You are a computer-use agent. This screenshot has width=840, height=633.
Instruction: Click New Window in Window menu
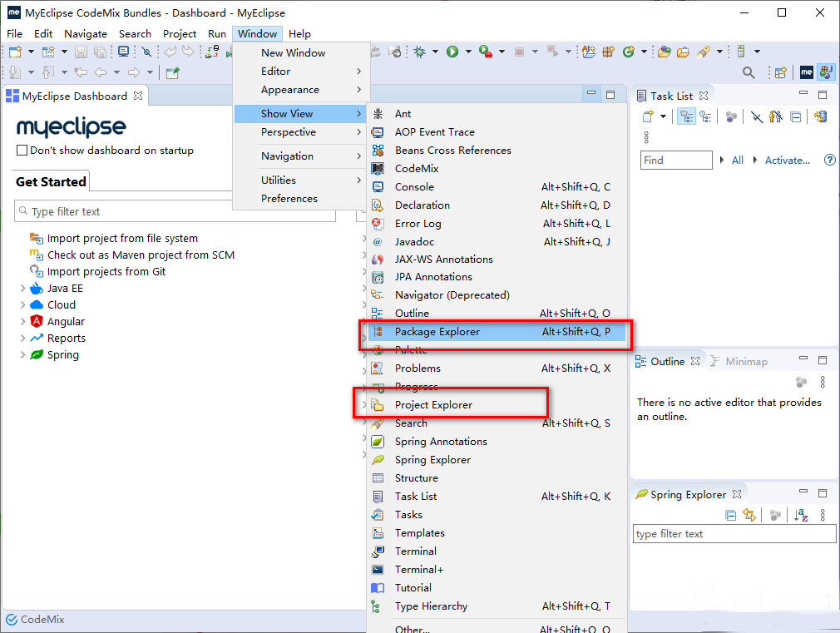click(x=300, y=53)
